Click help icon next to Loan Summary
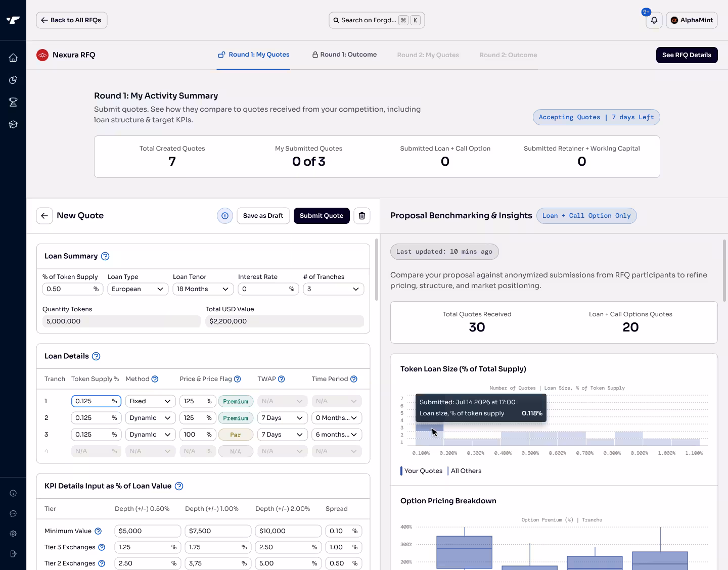Screen dimensions: 728x570 point(105,256)
